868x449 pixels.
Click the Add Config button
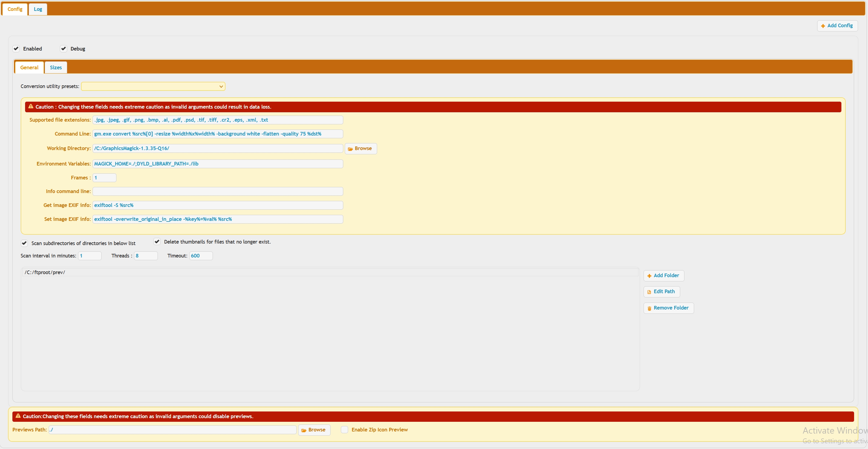coord(837,26)
